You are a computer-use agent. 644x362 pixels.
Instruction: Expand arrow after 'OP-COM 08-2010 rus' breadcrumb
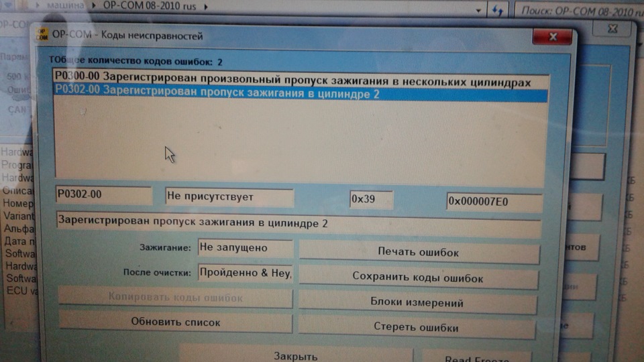(x=206, y=7)
